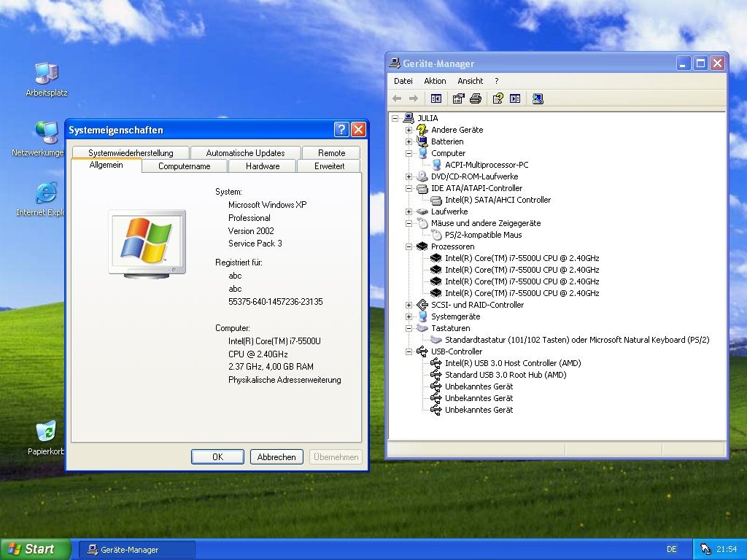Image resolution: width=747 pixels, height=560 pixels.
Task: Select Intel(R) USB 3.0 Host Controller (AMD)
Action: point(513,363)
